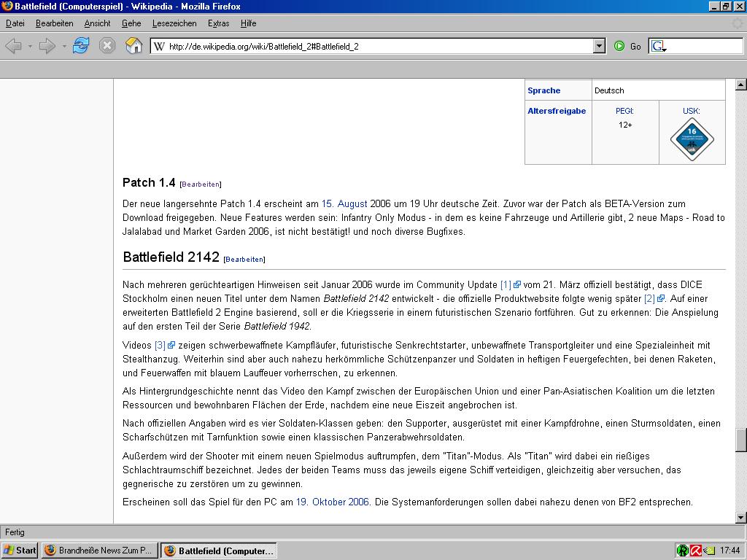Screen dimensions: 747x560
Task: Click the Stop loading button
Action: coord(107,46)
